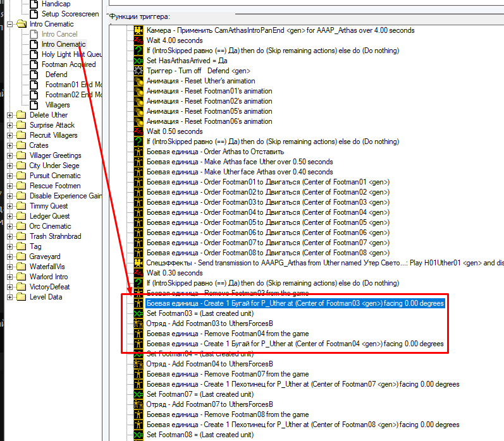Click green X icon beside Set HasArthasArrived
Viewport: 504px width, 441px height.
click(138, 61)
